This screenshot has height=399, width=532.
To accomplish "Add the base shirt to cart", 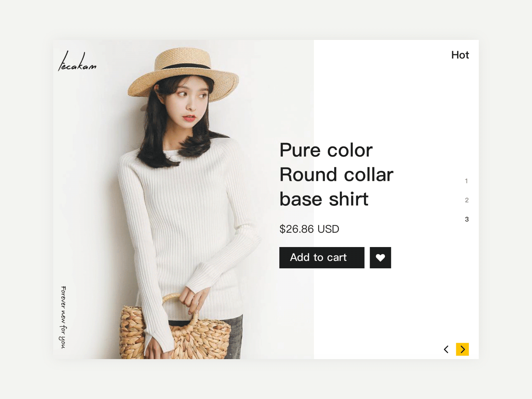I will 322,258.
